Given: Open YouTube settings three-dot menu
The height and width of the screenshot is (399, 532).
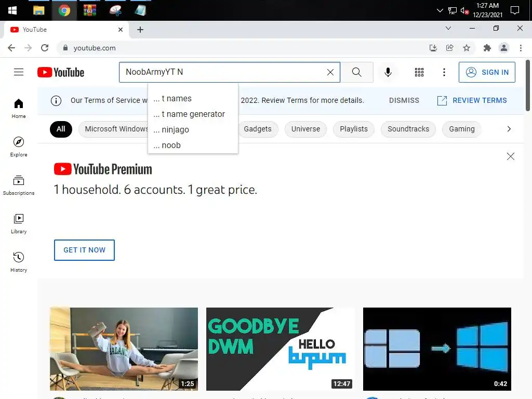Looking at the screenshot, I should [444, 72].
